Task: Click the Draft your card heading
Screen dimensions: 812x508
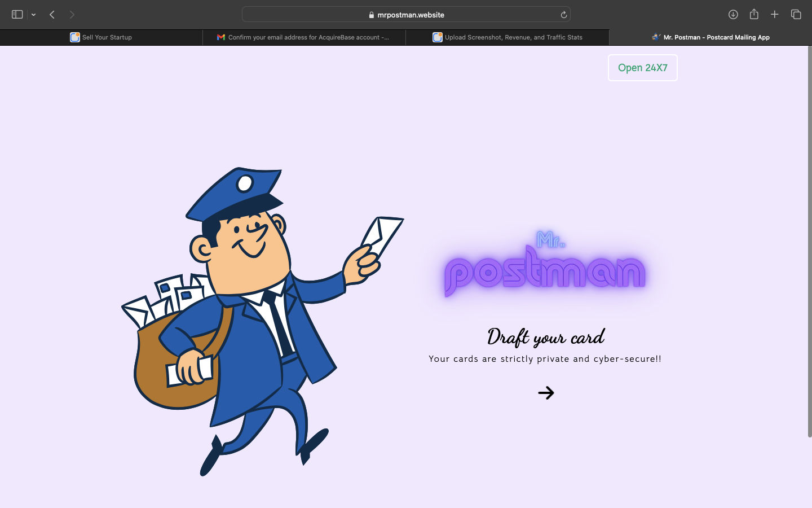Action: click(546, 336)
